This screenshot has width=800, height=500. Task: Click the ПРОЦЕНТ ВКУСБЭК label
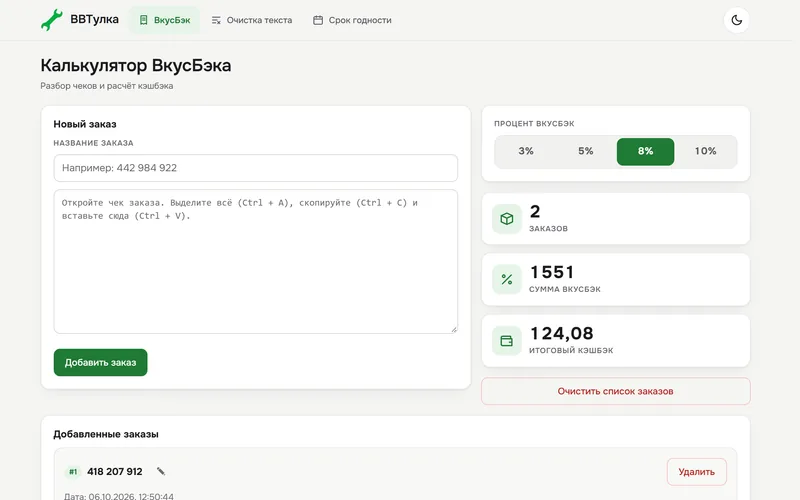pyautogui.click(x=534, y=123)
